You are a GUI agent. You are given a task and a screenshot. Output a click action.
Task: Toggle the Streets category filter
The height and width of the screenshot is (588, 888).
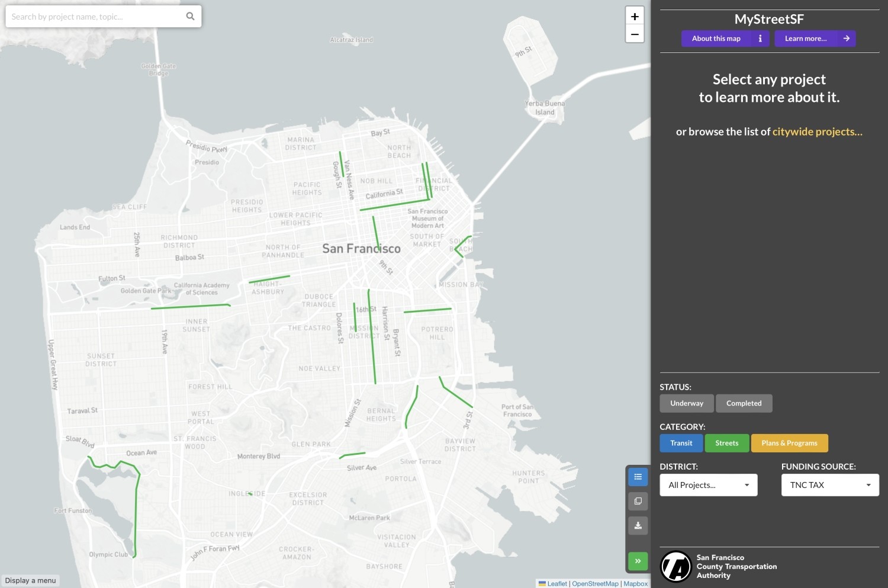[x=727, y=443]
